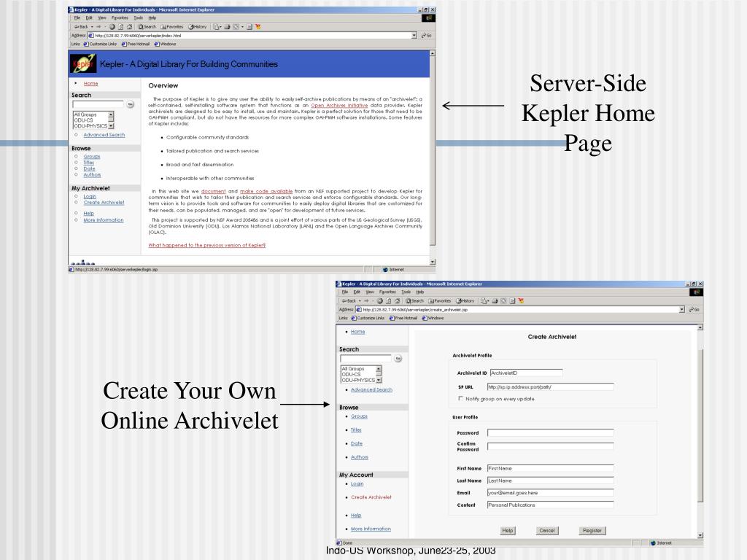Open address dropdown in Kepler home page window
The image size is (747, 560).
click(x=414, y=36)
